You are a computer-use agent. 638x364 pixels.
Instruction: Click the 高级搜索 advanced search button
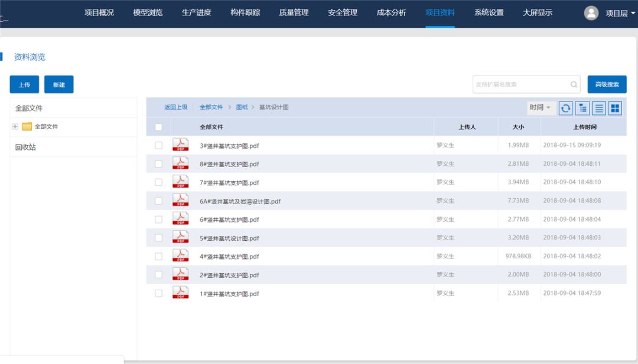[607, 84]
